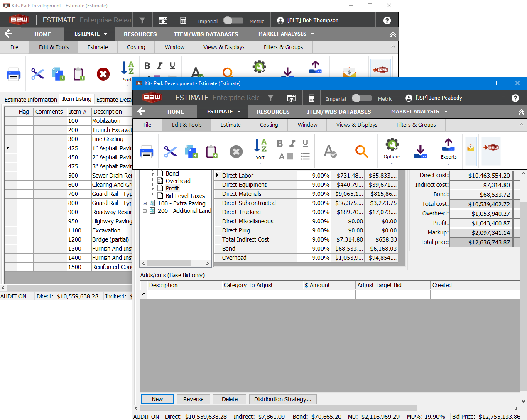
Task: Open Filters & Groups tab in front window
Action: pyautogui.click(x=416, y=125)
